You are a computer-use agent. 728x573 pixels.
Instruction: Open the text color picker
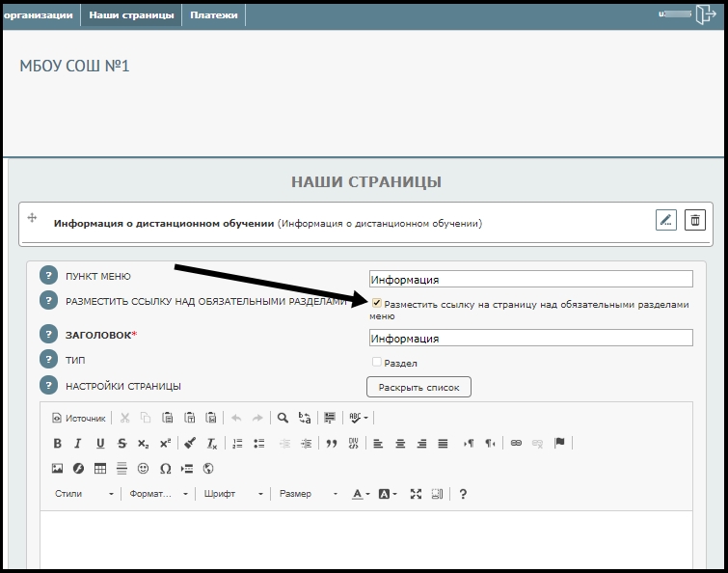[x=360, y=494]
